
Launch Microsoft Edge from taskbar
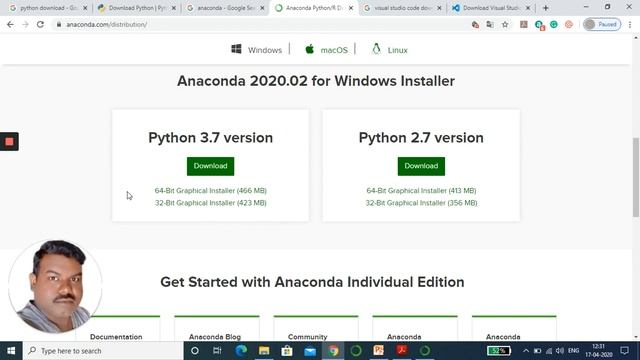[x=241, y=351]
